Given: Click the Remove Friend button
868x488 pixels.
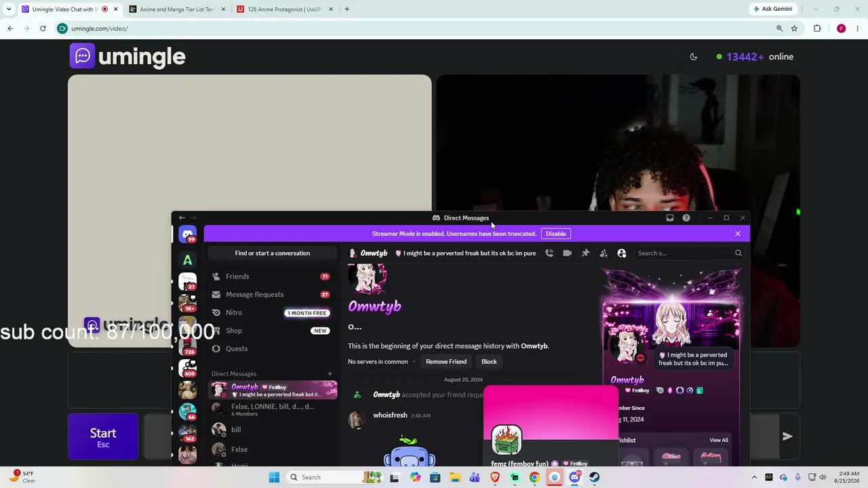Looking at the screenshot, I should click(446, 361).
